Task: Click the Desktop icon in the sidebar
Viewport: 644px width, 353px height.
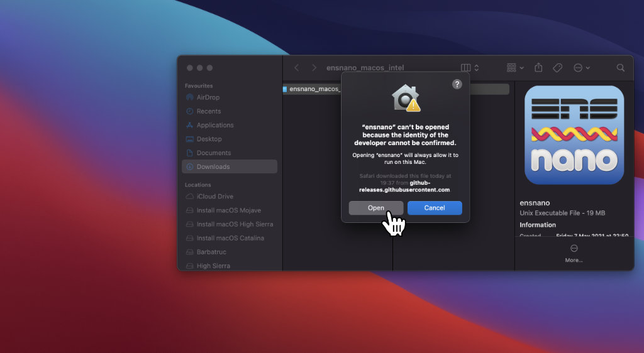Action: click(189, 139)
